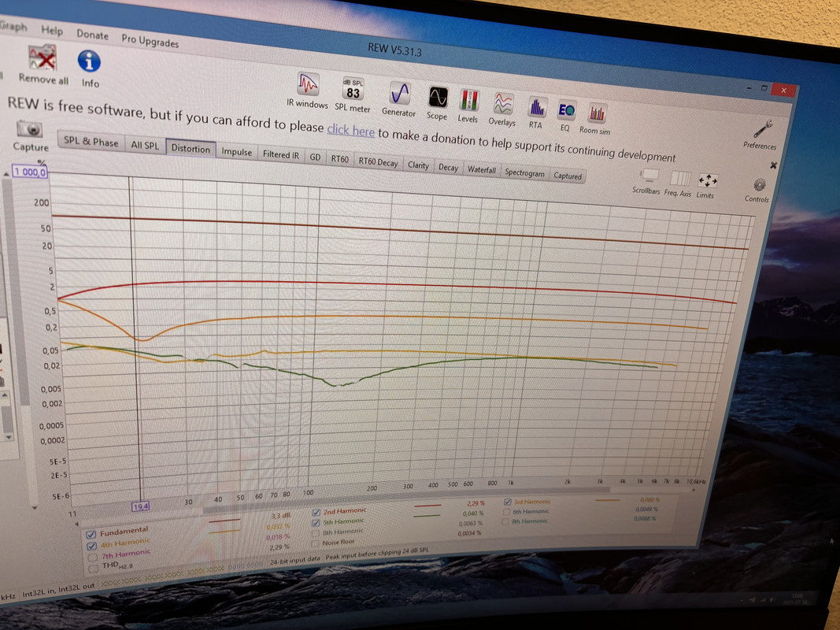Open the Waterfall tab
This screenshot has width=840, height=630.
482,170
